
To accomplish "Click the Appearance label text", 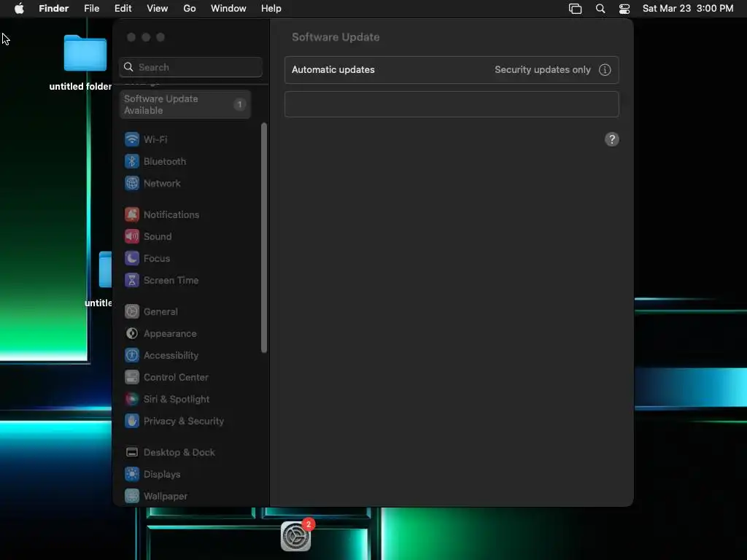I will [170, 334].
